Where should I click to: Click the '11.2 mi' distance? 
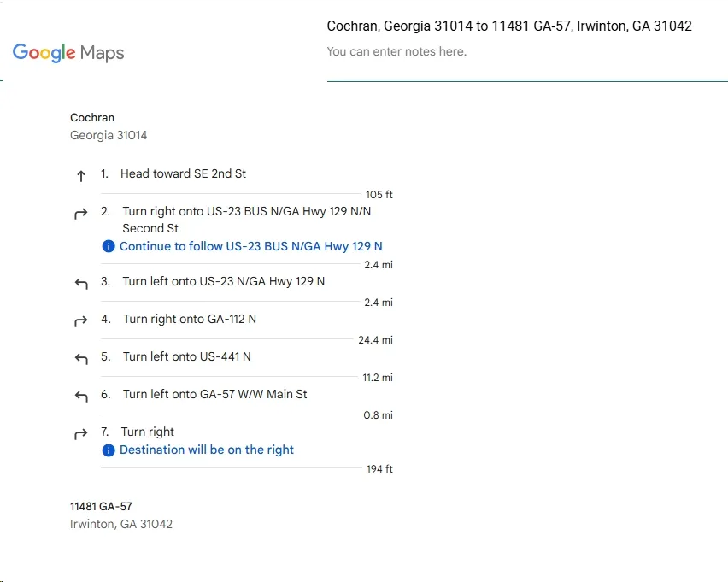[378, 378]
